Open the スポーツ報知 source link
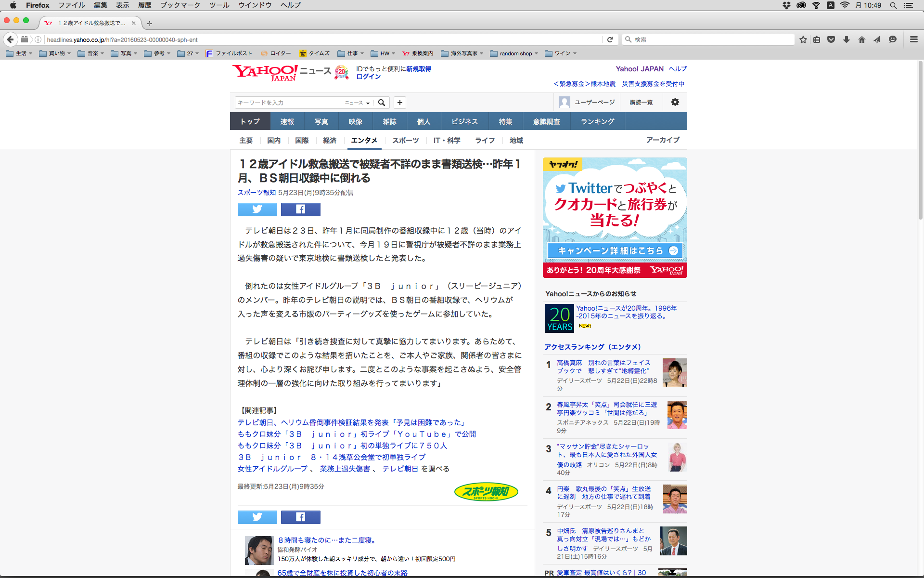 click(x=257, y=192)
